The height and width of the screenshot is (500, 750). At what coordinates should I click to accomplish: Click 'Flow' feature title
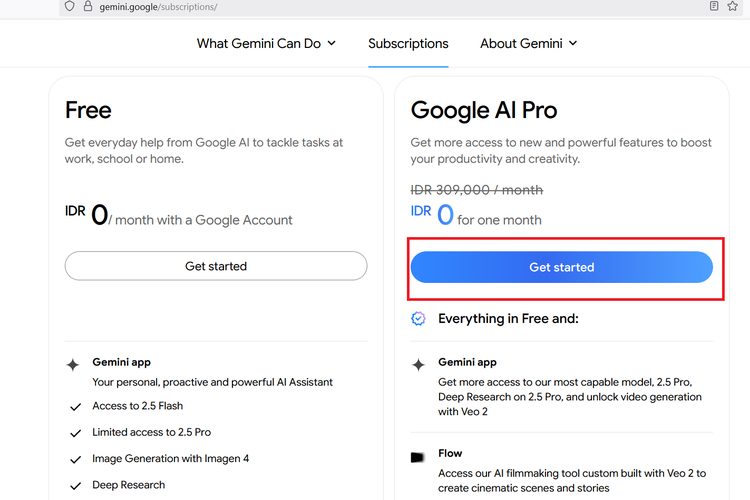coord(450,453)
